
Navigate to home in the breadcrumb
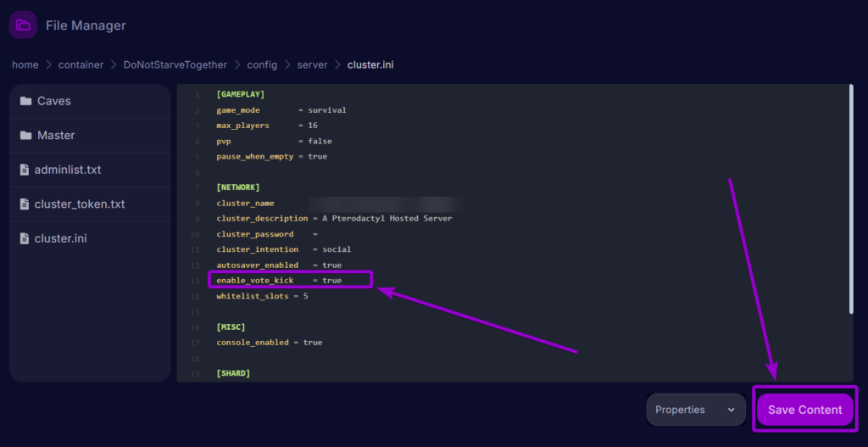[25, 64]
